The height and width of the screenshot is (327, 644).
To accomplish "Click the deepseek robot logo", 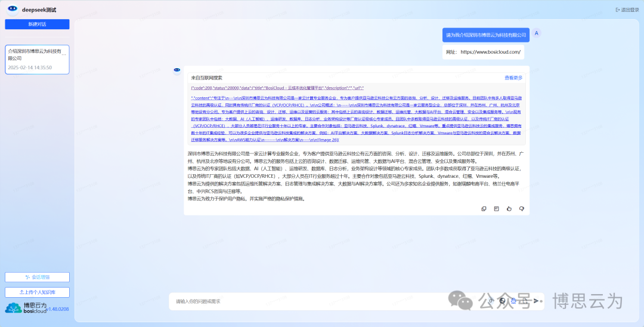I will coord(13,10).
